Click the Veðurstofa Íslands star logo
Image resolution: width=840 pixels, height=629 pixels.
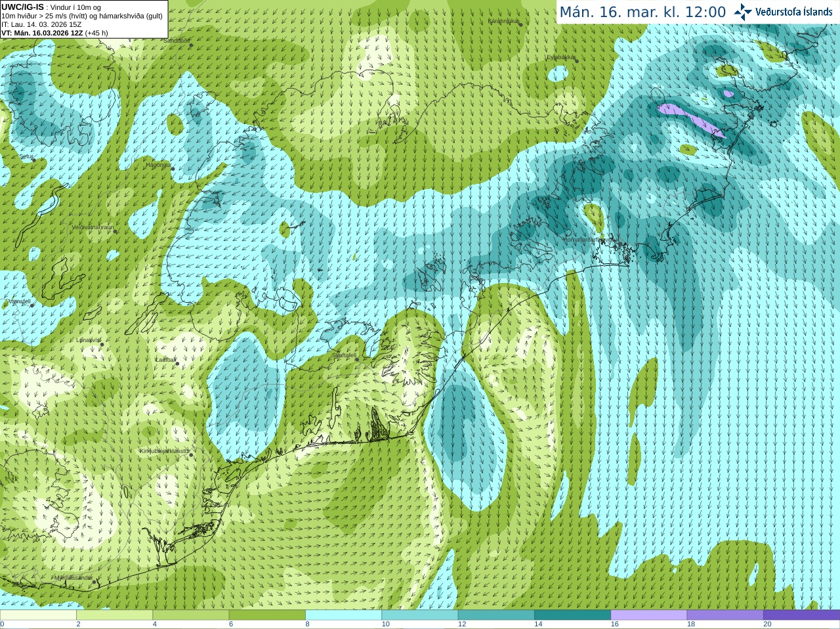tap(743, 12)
